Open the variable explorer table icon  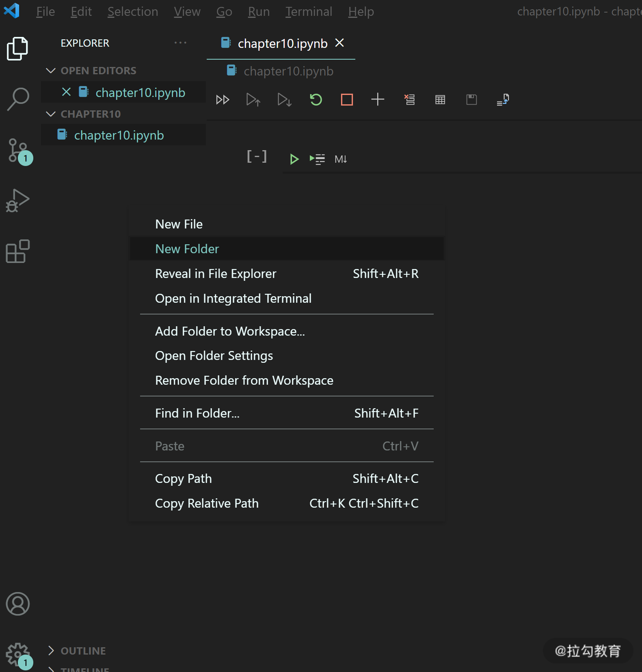440,100
